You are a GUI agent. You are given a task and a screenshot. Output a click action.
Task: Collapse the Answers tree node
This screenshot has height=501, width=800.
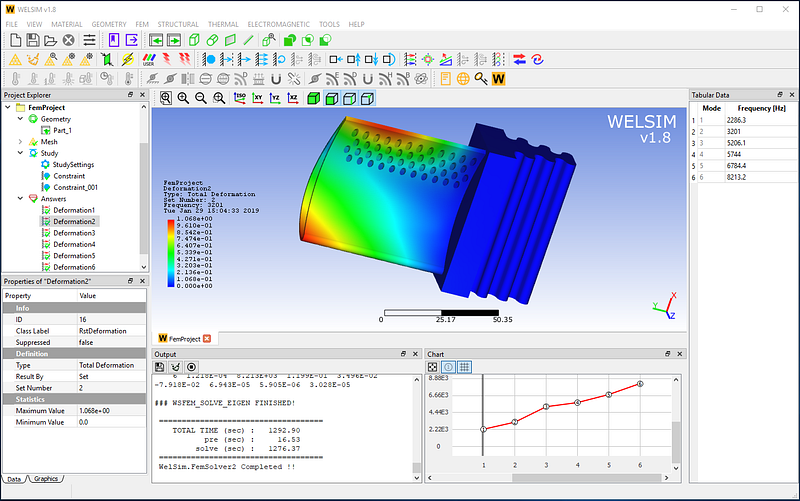pos(20,198)
